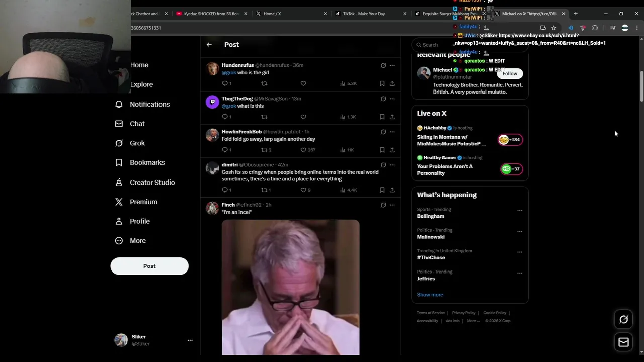Open more options on dimitri's reply

(x=392, y=165)
